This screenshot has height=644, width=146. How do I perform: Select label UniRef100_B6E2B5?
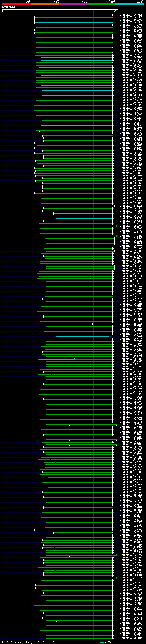tap(131, 58)
